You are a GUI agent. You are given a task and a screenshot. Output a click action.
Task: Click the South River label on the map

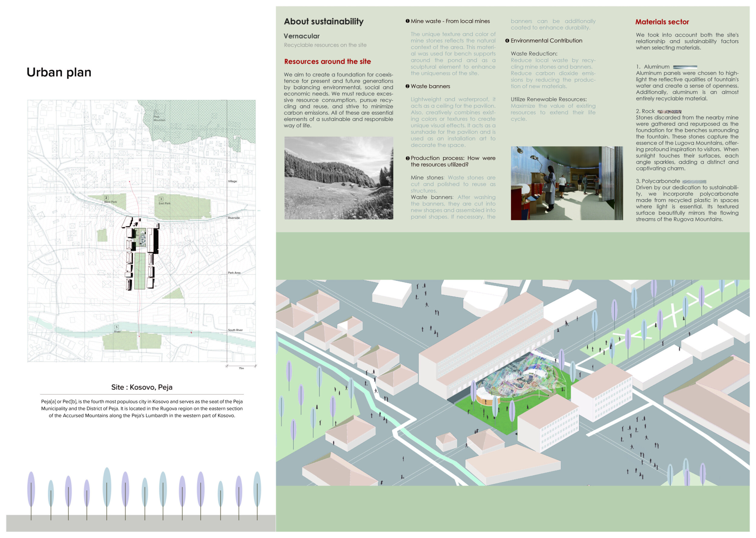click(x=235, y=330)
